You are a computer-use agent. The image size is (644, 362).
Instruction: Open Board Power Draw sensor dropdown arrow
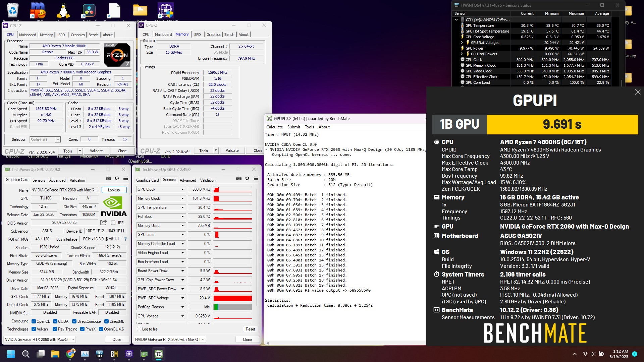(183, 271)
